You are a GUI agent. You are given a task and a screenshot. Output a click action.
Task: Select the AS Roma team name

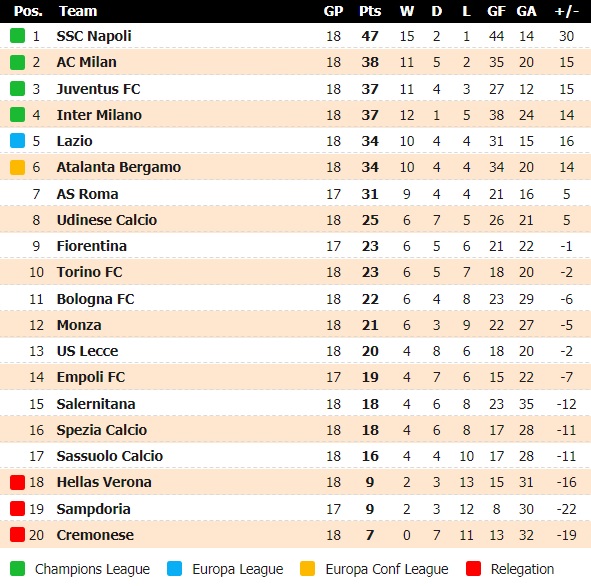(x=87, y=194)
